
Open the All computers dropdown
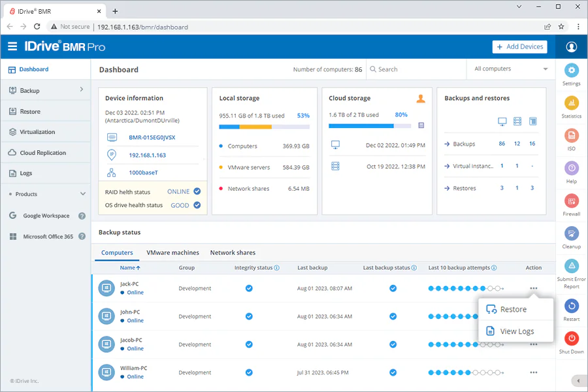coord(511,69)
